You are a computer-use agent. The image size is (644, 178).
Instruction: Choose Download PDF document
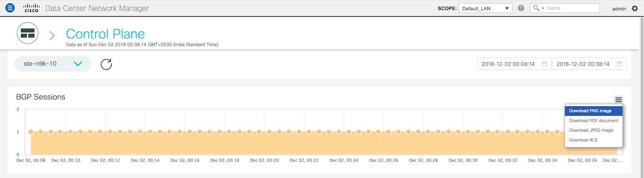593,120
